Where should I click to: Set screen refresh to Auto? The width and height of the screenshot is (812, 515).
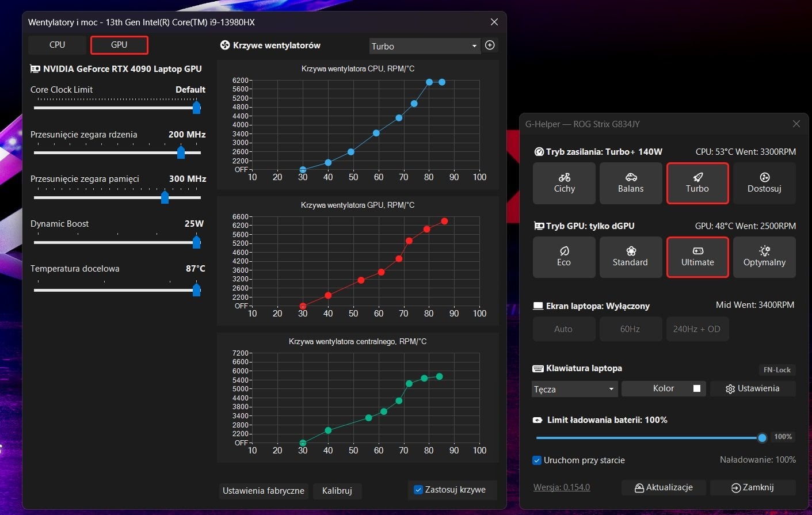[563, 329]
